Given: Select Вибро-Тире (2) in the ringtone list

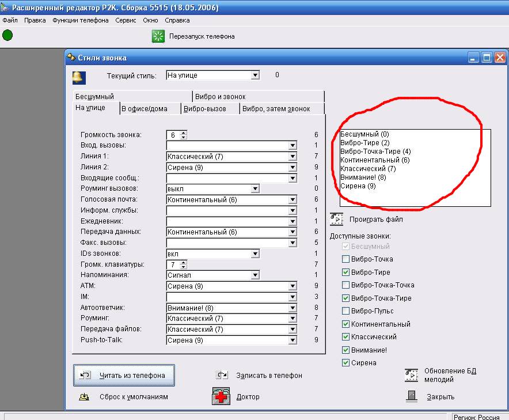Looking at the screenshot, I should click(x=365, y=143).
